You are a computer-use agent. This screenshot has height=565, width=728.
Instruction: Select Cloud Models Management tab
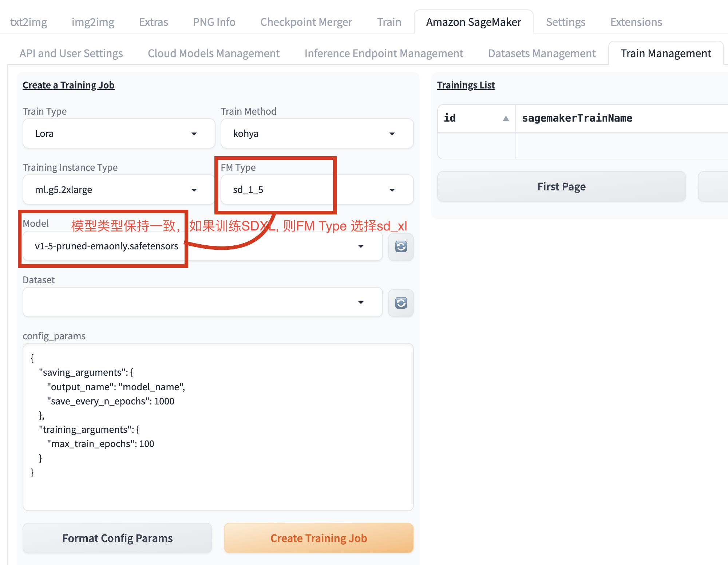[214, 54]
